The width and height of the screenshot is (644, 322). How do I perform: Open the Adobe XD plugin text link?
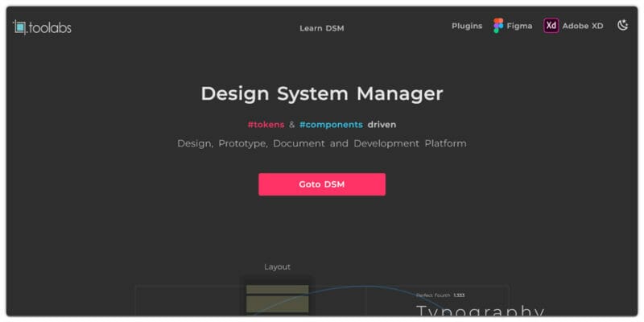click(582, 26)
